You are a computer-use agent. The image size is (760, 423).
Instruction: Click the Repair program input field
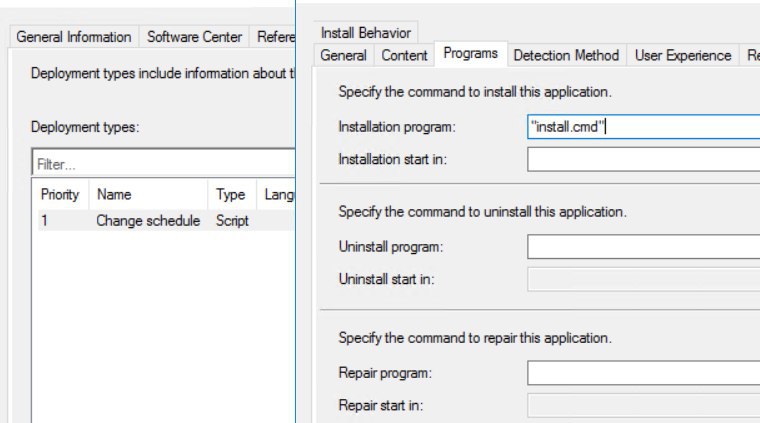[x=643, y=373]
